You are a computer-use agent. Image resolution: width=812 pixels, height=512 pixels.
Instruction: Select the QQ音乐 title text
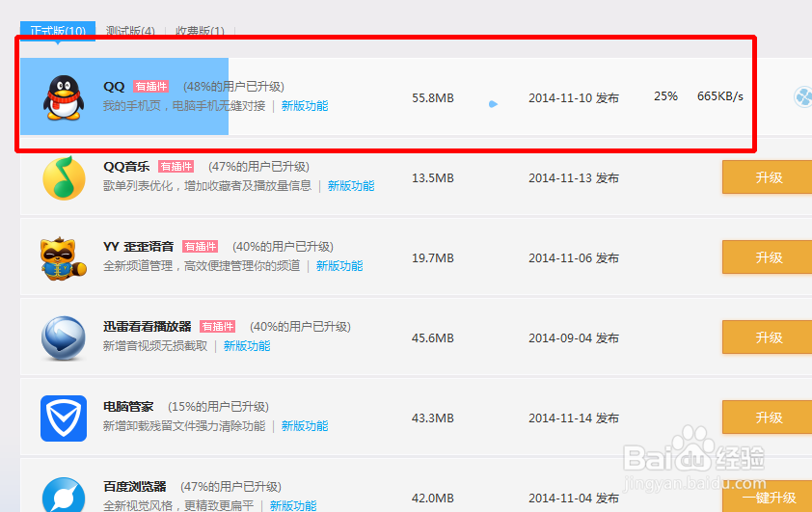126,167
